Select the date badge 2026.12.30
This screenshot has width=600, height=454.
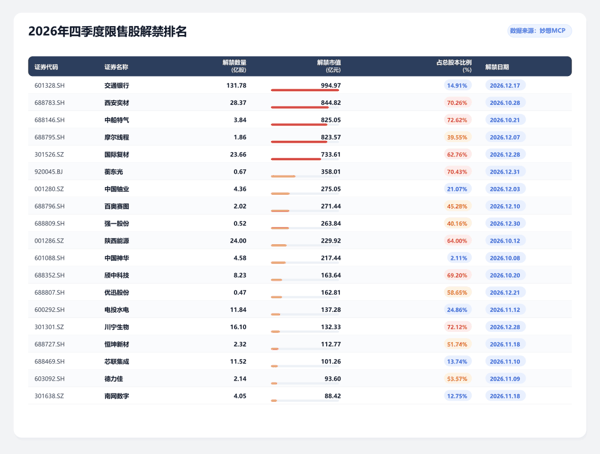[x=505, y=223]
